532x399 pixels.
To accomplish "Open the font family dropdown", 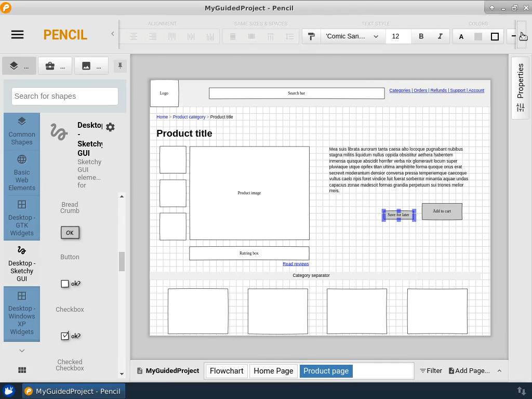I will pos(352,36).
